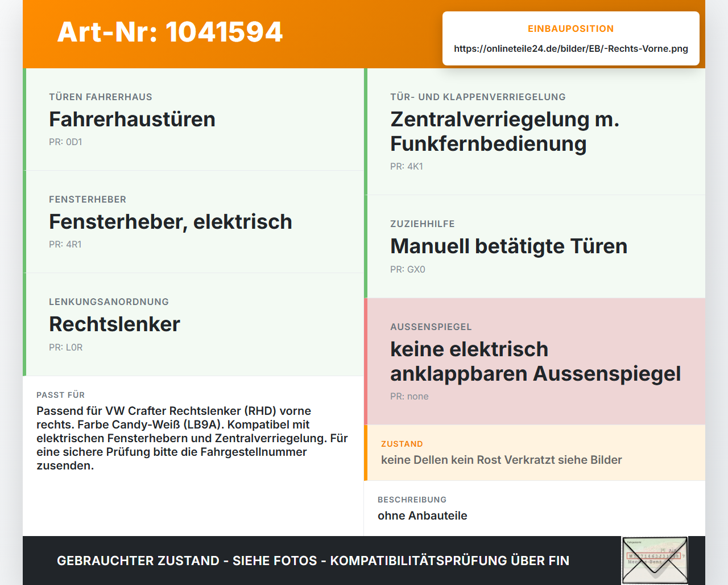
Task: Click the onlineteile24.de Rechts-Vorne.png URL
Action: (x=571, y=48)
